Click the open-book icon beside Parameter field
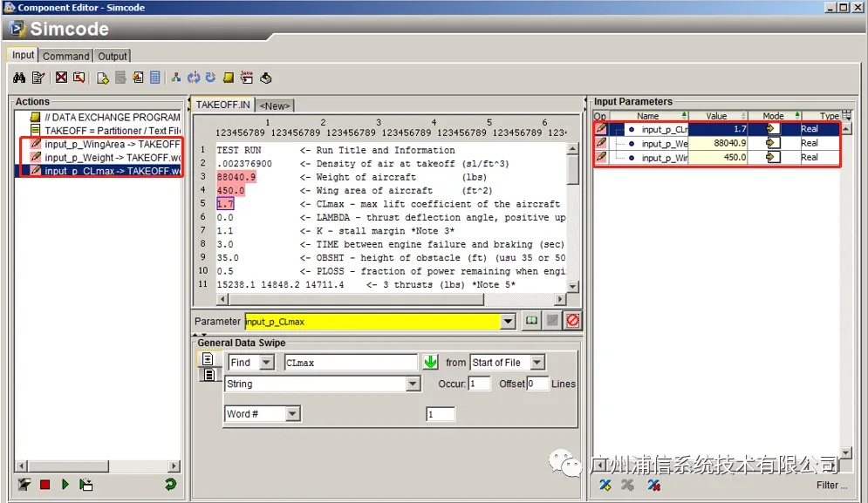Screen dimensions: 868x503 [x=531, y=321]
